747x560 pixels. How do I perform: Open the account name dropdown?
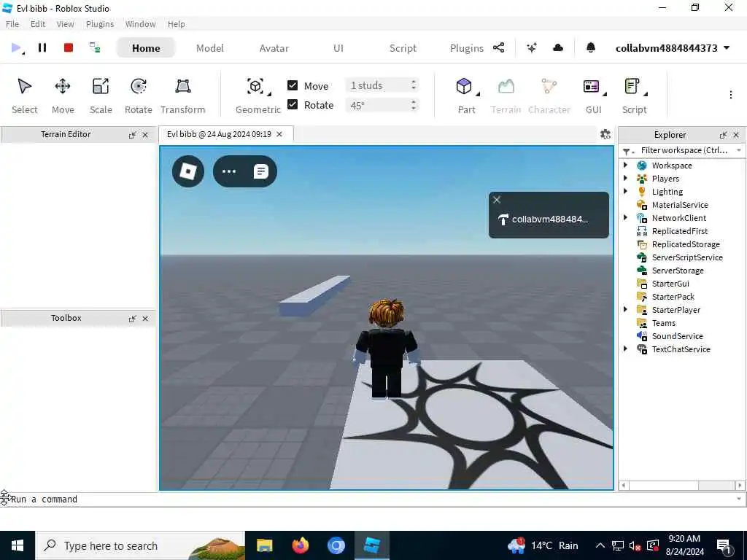(673, 48)
